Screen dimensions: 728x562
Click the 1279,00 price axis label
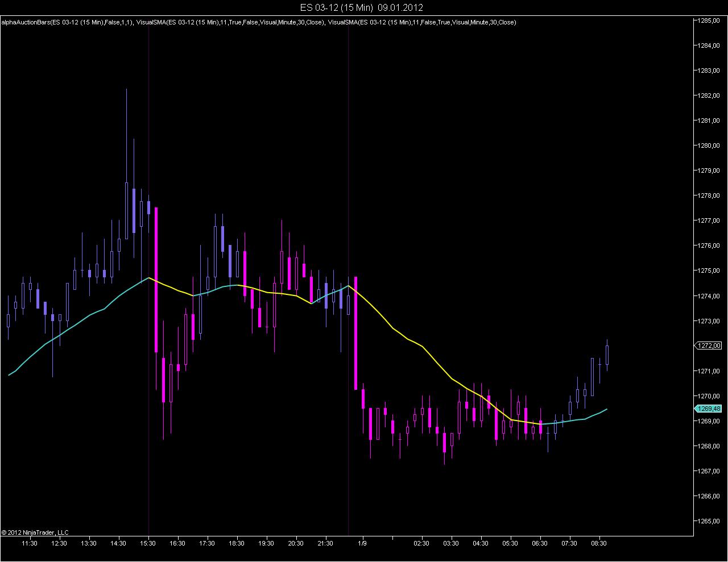pyautogui.click(x=710, y=170)
